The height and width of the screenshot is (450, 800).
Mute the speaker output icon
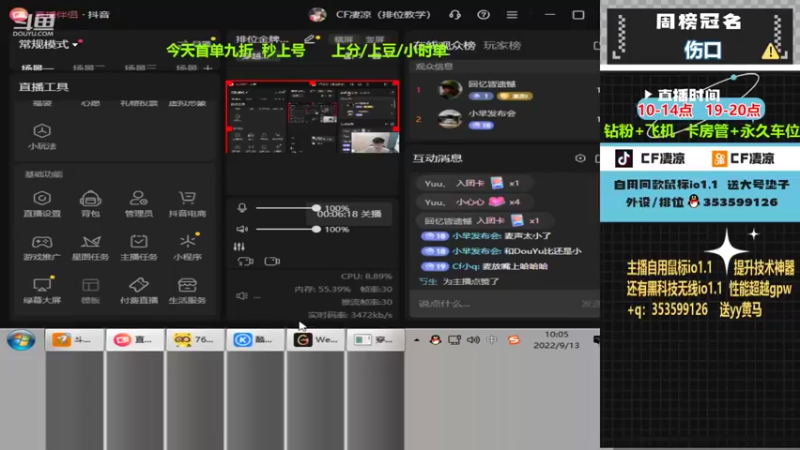coord(242,229)
